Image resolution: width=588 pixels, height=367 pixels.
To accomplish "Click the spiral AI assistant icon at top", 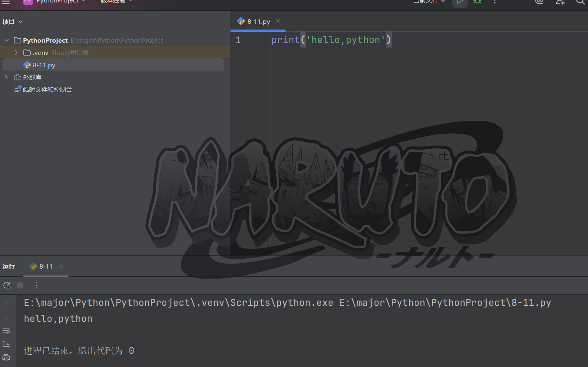I will [539, 2].
